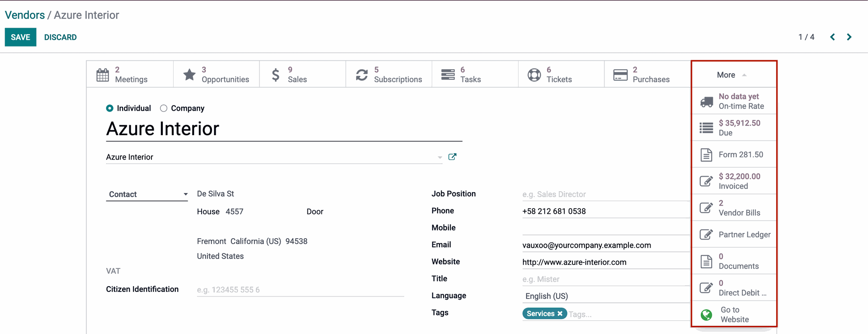The image size is (868, 334).
Task: Click the empty Mobile field
Action: tap(606, 228)
